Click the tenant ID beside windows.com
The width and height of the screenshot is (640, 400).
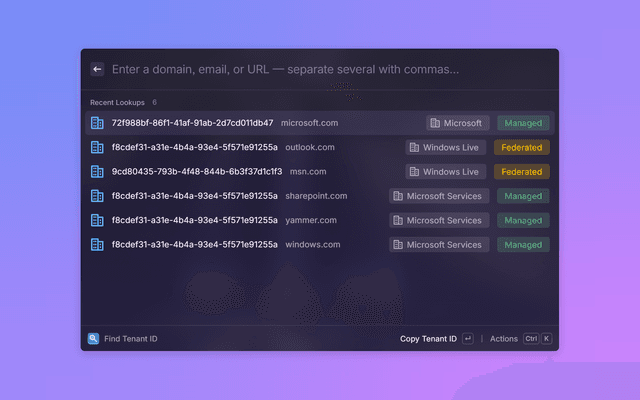[x=195, y=244]
